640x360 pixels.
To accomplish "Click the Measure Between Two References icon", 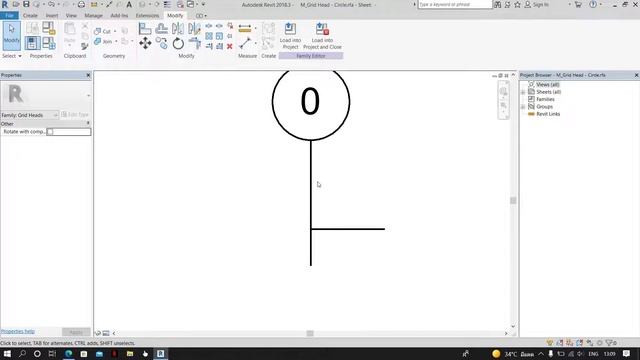I will pos(245,43).
